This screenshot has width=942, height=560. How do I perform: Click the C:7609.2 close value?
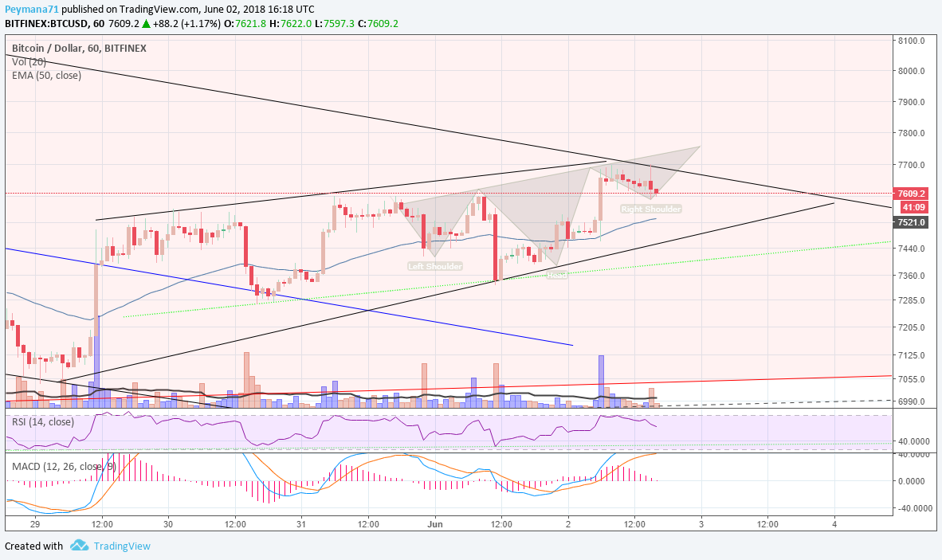tap(378, 24)
